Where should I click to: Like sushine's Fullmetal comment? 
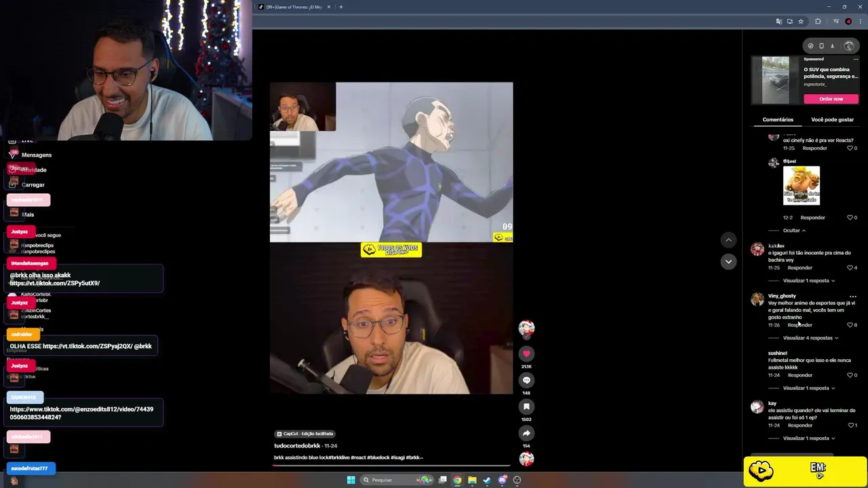click(x=850, y=375)
